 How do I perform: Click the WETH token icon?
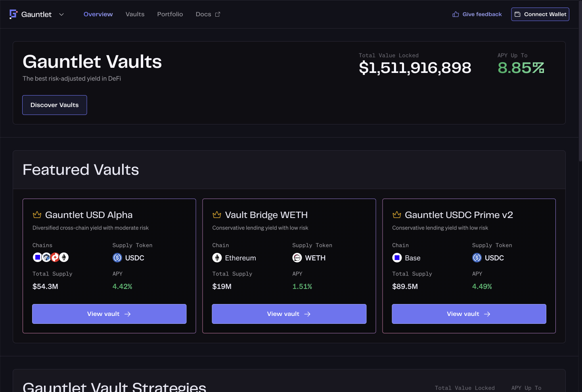click(x=297, y=258)
